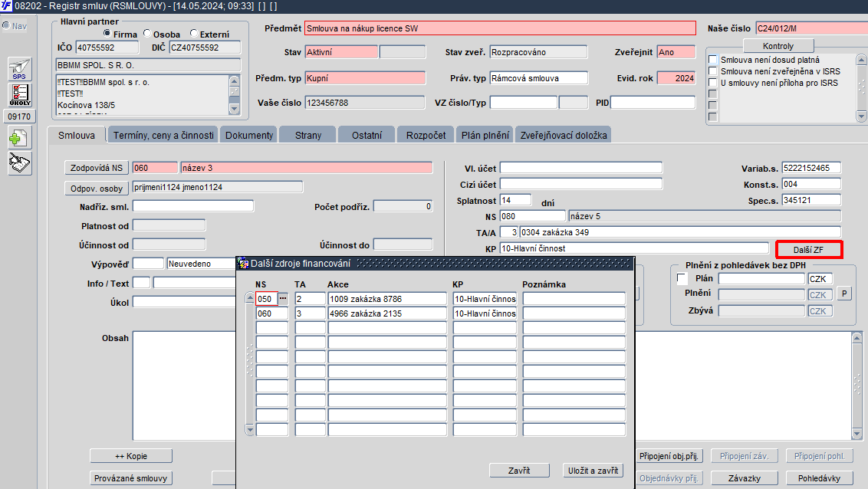Click the ellipsis lookup button beside NS 050
Viewport: 868px width, 489px height.
pyautogui.click(x=283, y=299)
